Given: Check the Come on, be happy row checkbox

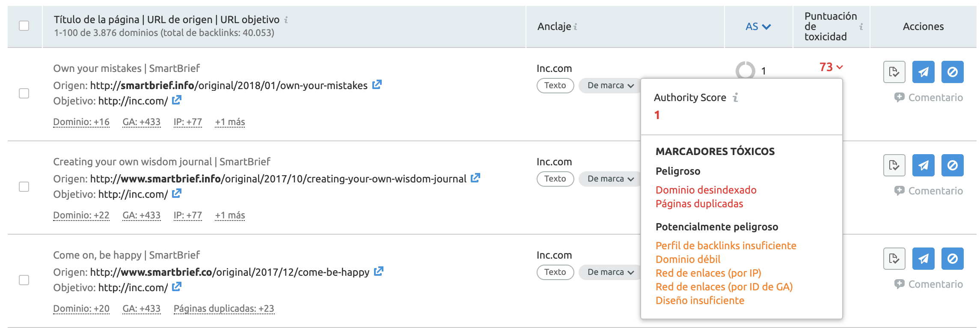Looking at the screenshot, I should pos(24,280).
